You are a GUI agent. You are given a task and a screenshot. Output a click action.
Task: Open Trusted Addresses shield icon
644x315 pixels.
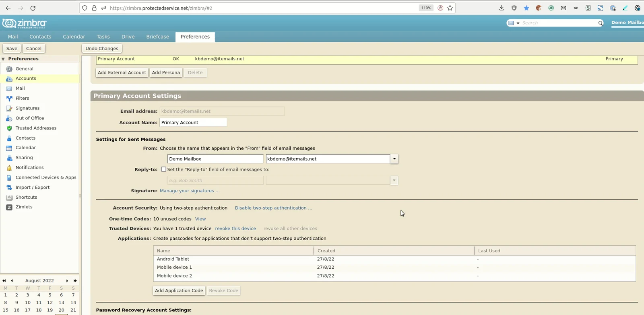coord(9,128)
